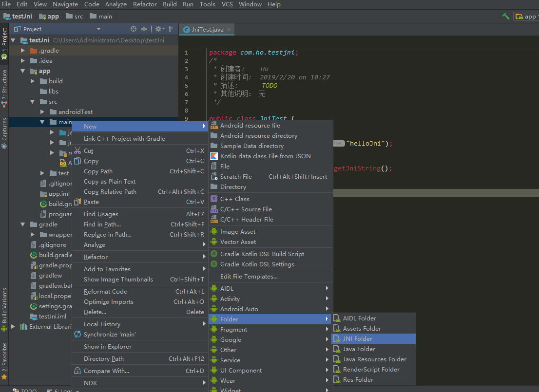
Task: Select Java Resources Folder entry
Action: [374, 359]
